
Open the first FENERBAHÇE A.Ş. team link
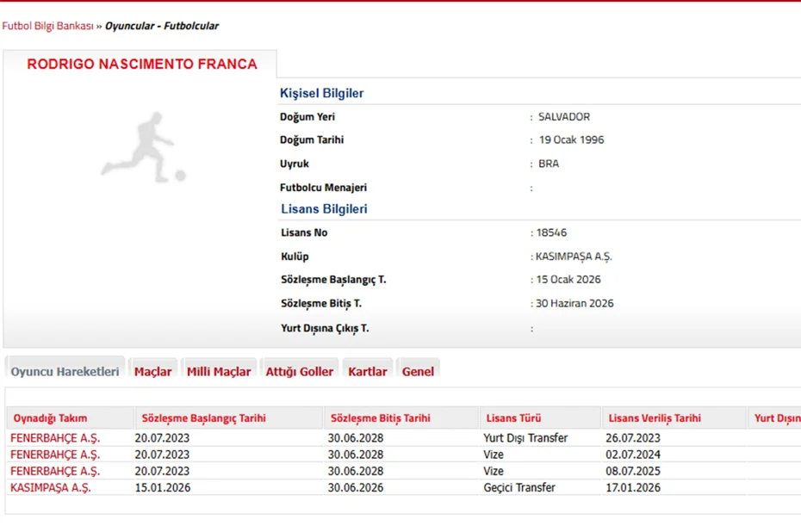point(55,438)
